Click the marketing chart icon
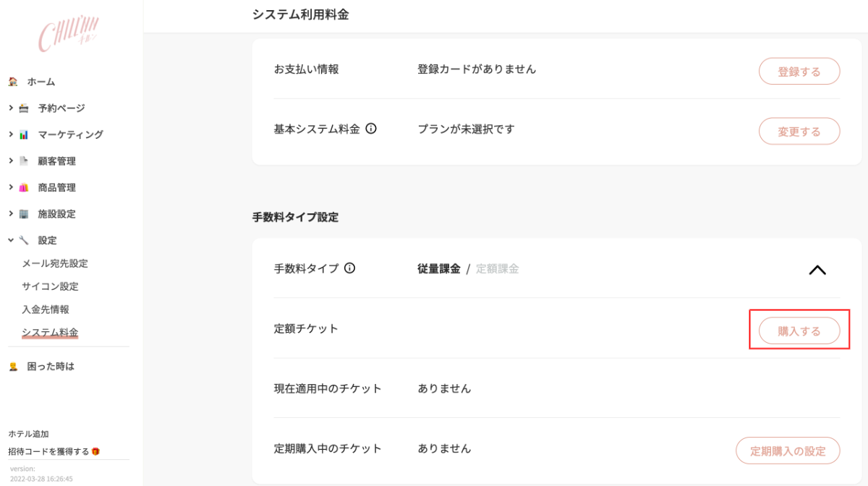 (24, 135)
